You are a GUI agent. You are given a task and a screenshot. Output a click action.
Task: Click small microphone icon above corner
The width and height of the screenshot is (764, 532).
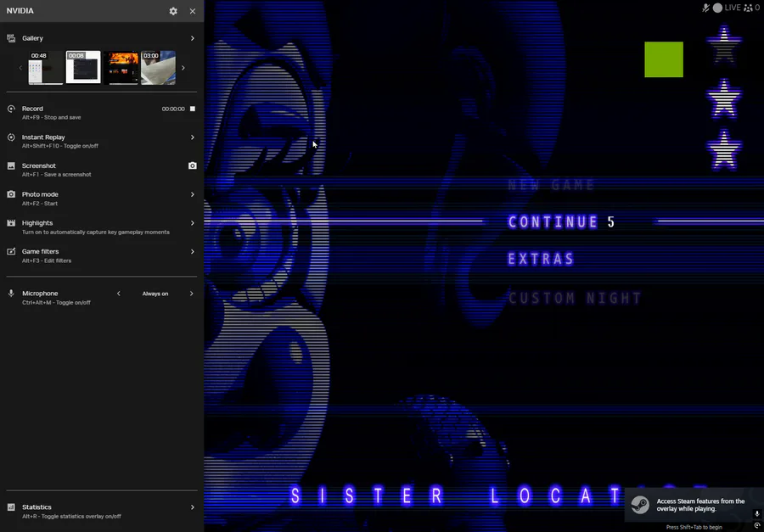[x=756, y=514]
